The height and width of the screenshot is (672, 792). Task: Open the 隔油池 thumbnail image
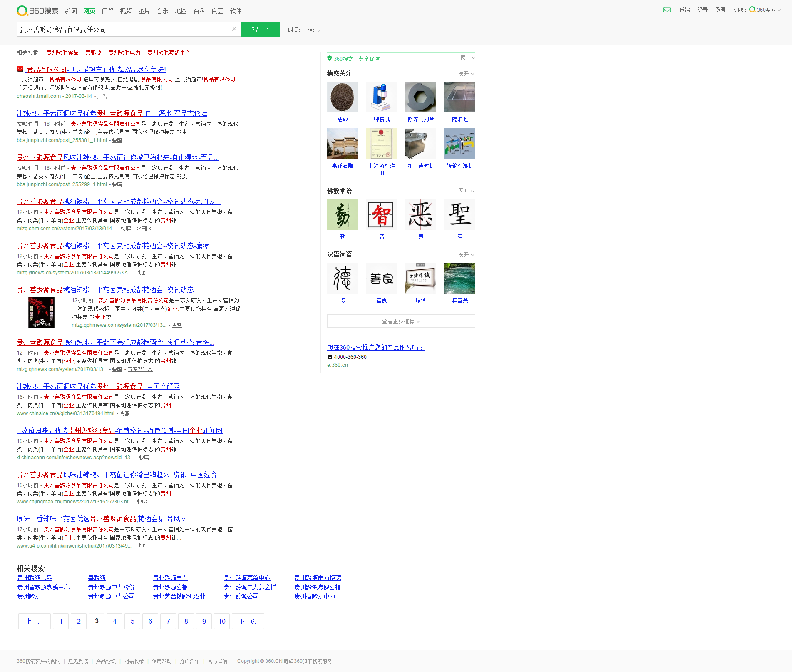460,97
